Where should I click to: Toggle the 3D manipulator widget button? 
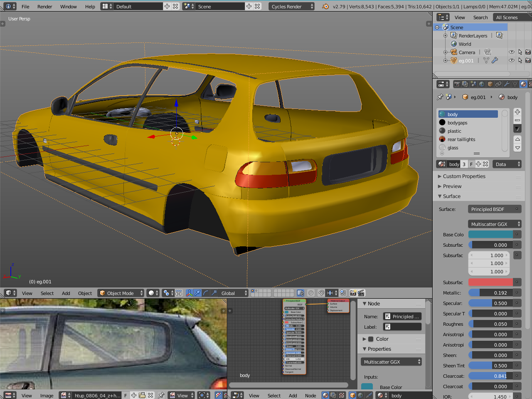189,293
